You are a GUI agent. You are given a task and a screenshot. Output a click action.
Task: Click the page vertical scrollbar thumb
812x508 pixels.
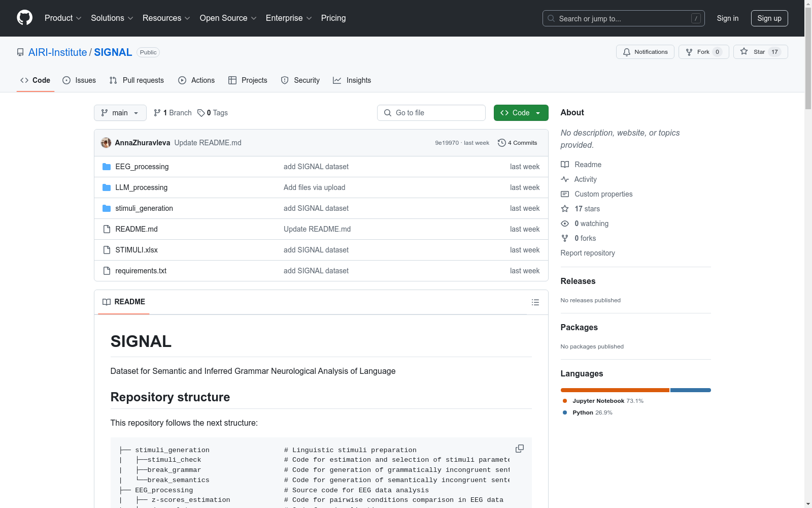click(808, 58)
